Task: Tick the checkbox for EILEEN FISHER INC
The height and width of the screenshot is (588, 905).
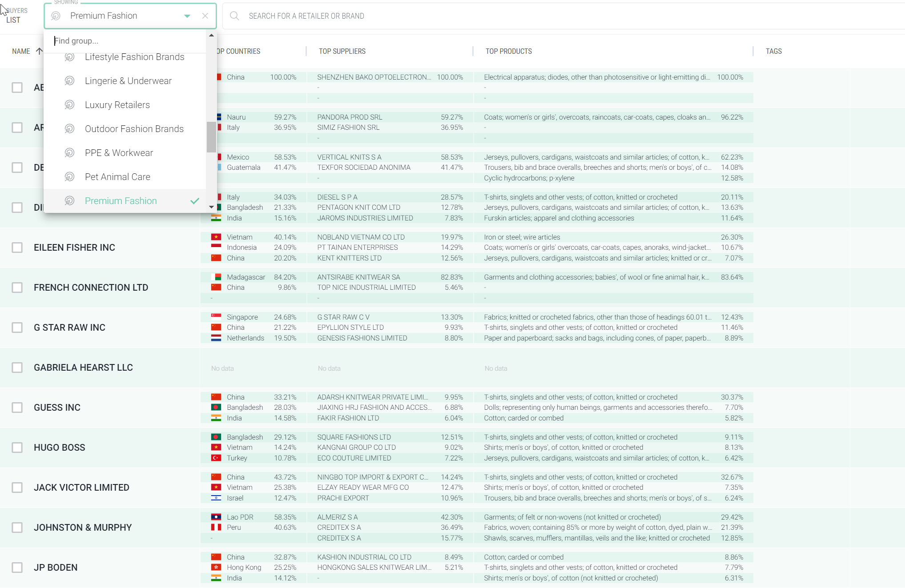Action: coord(17,248)
